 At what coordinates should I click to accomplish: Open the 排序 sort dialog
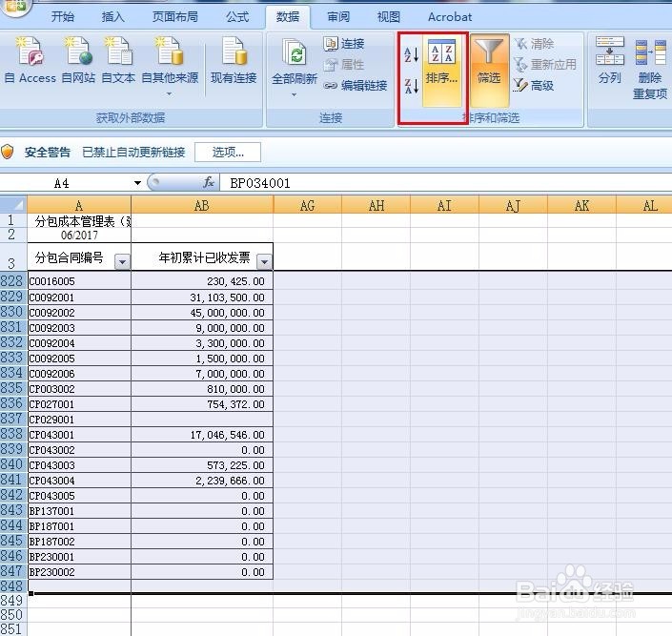pyautogui.click(x=442, y=71)
